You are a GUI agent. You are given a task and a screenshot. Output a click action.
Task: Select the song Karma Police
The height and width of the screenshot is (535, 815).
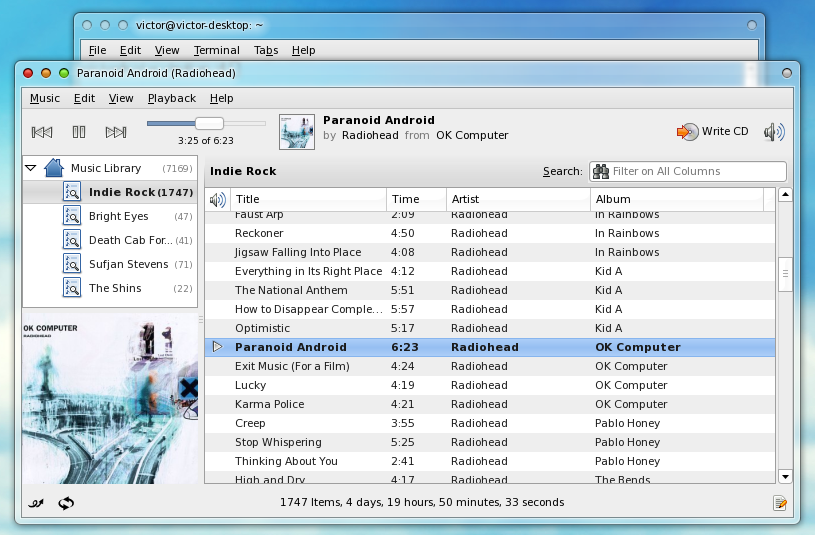(x=490, y=404)
